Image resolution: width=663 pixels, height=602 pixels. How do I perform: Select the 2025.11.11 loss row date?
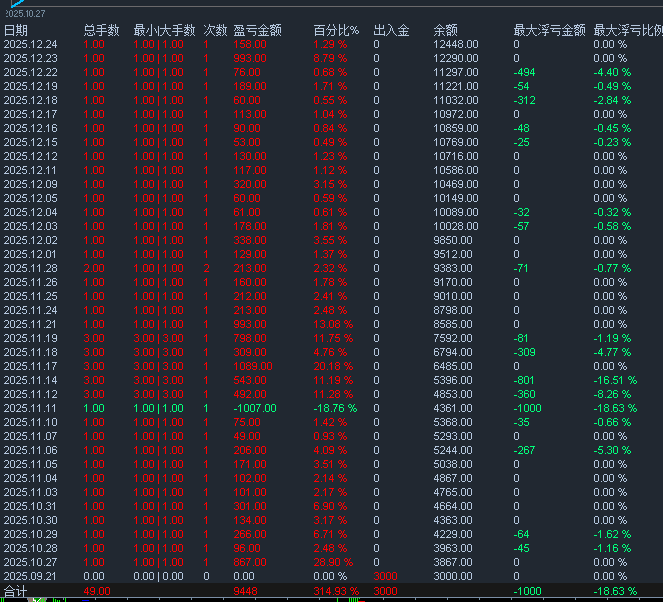[x=30, y=408]
